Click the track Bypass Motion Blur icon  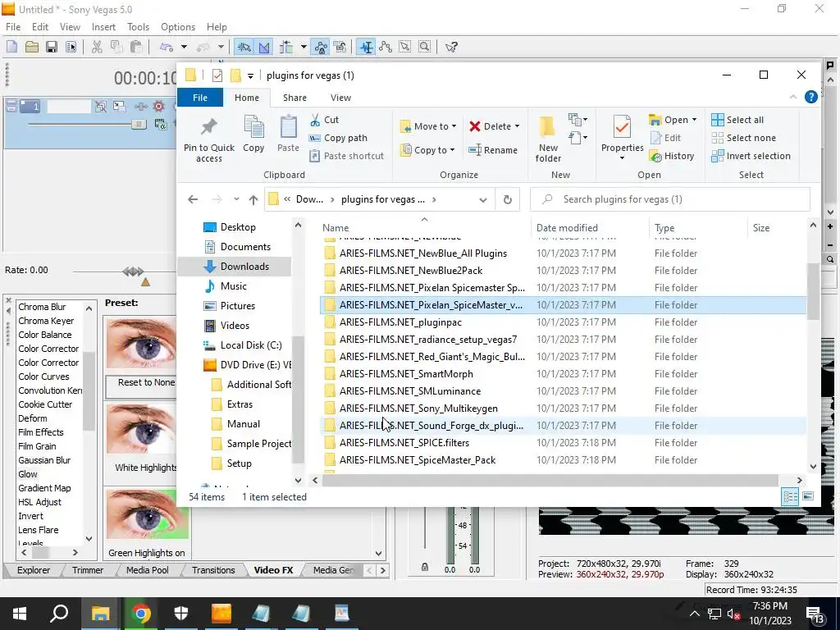tap(100, 106)
